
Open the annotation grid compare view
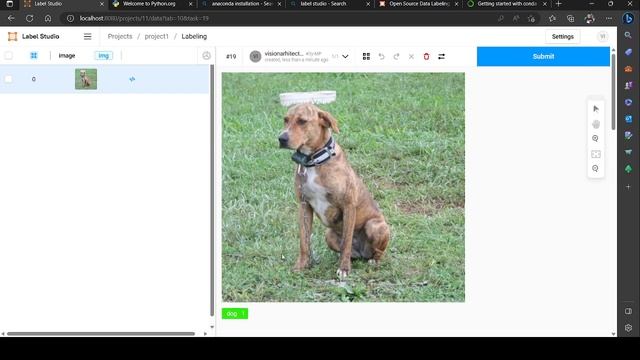[x=366, y=56]
